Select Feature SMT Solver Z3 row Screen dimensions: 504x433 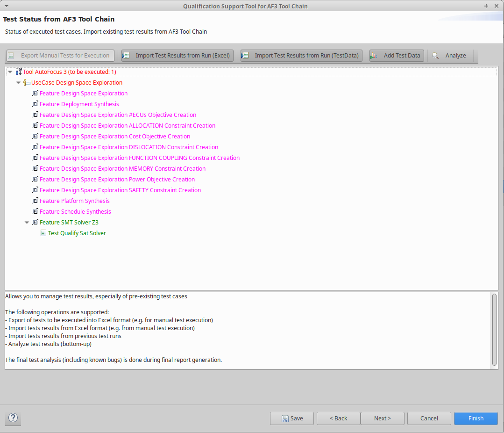69,222
